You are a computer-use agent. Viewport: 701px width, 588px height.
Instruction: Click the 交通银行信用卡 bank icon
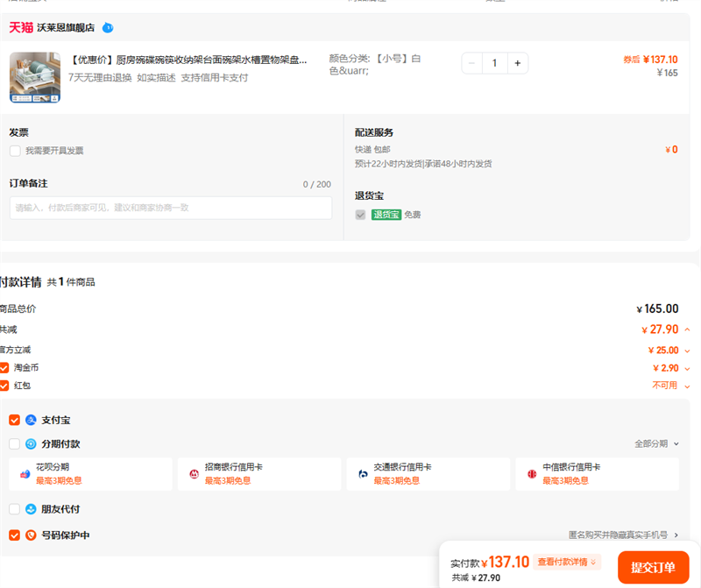tap(363, 474)
